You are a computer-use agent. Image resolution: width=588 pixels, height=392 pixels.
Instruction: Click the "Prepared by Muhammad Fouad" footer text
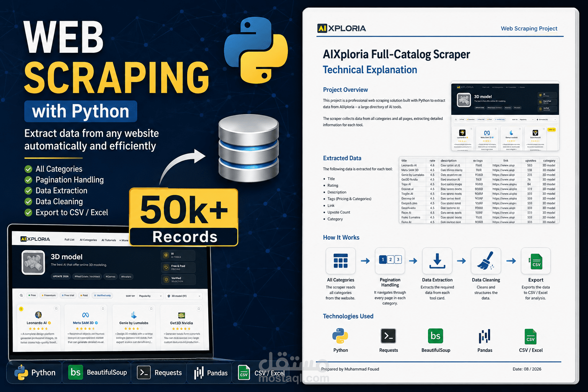click(350, 369)
